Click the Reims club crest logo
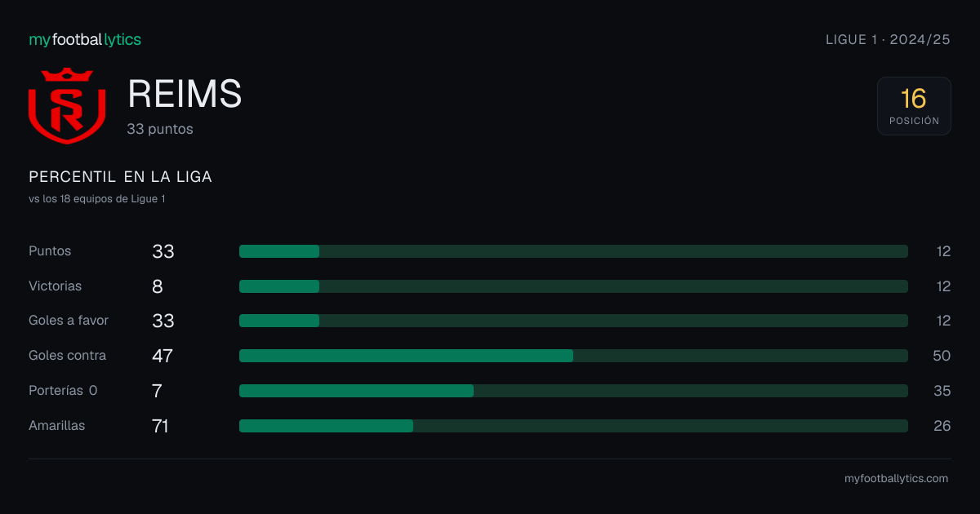This screenshot has width=980, height=514. point(67,106)
